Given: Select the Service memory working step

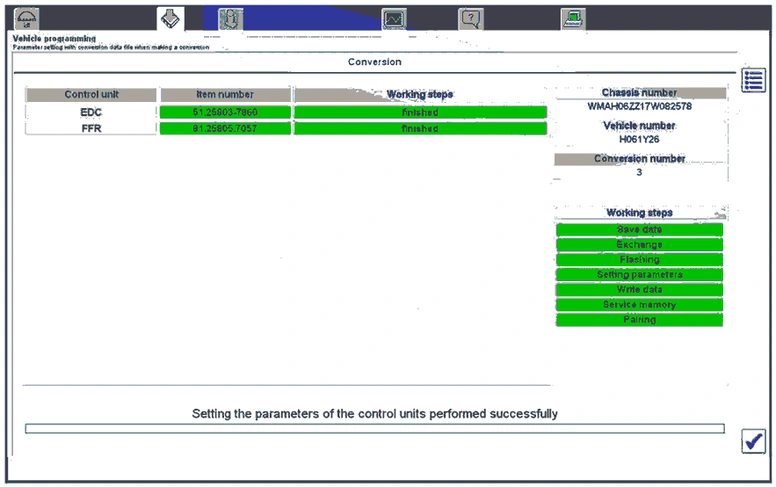Looking at the screenshot, I should (639, 305).
